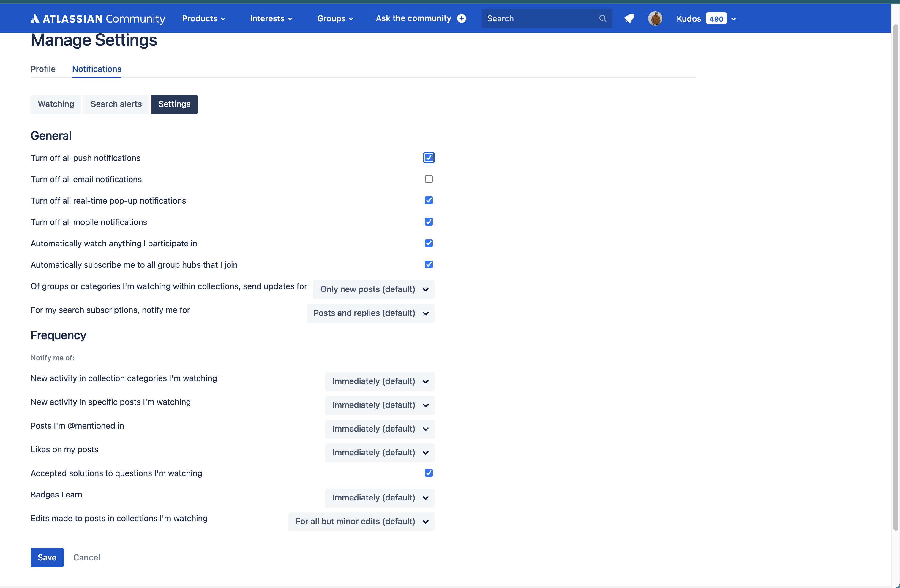Open the Interests menu
The height and width of the screenshot is (588, 900).
click(x=271, y=18)
